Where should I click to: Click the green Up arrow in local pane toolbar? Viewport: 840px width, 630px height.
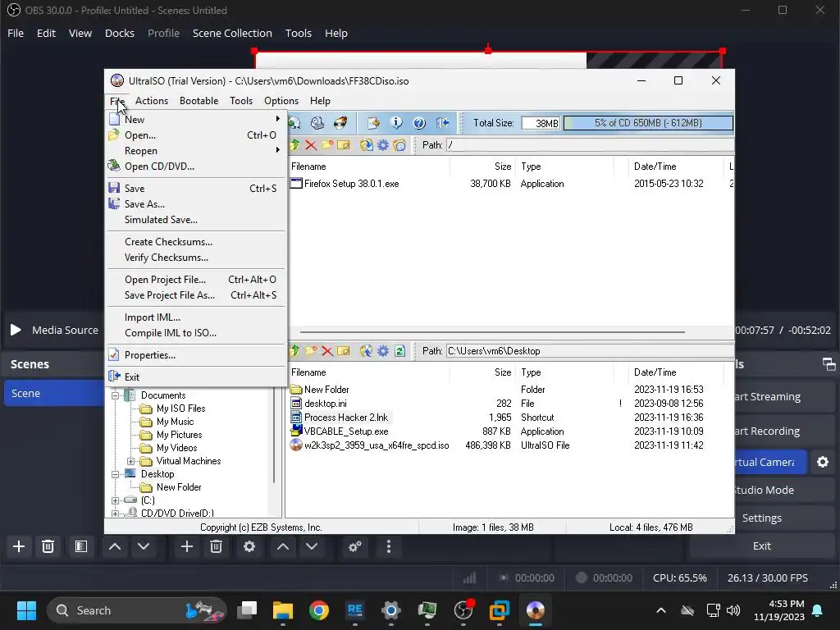[294, 351]
